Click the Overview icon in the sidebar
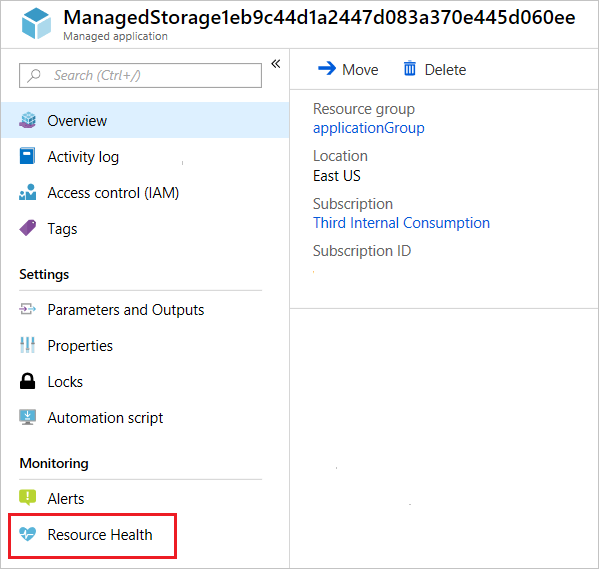Viewport: 599px width, 569px height. (x=28, y=120)
